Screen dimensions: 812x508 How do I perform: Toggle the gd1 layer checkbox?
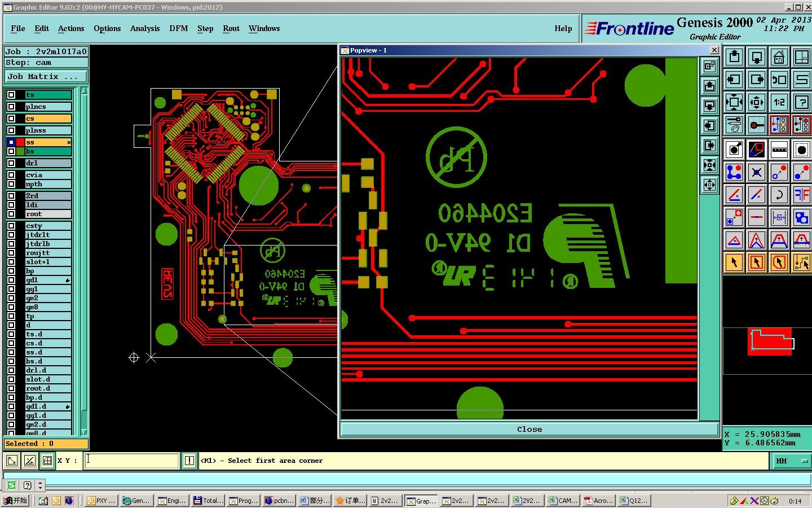[x=11, y=280]
